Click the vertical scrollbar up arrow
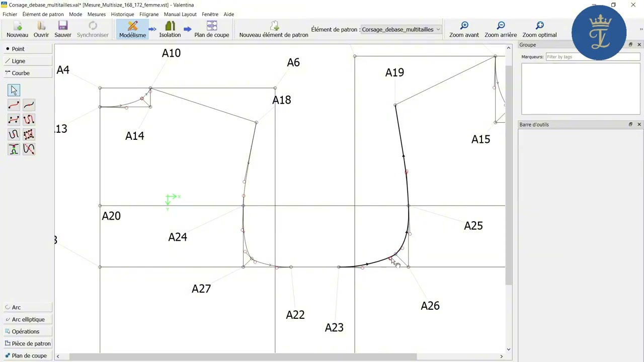 pos(509,47)
